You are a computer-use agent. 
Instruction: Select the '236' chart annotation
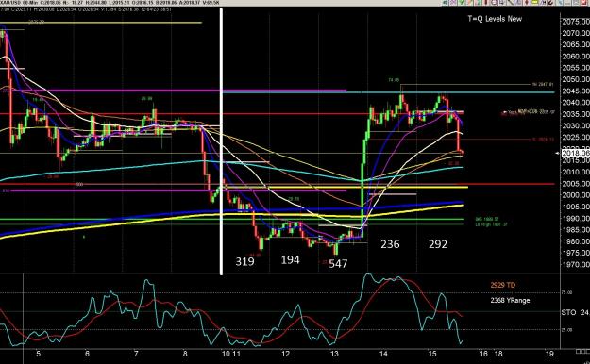tap(390, 244)
